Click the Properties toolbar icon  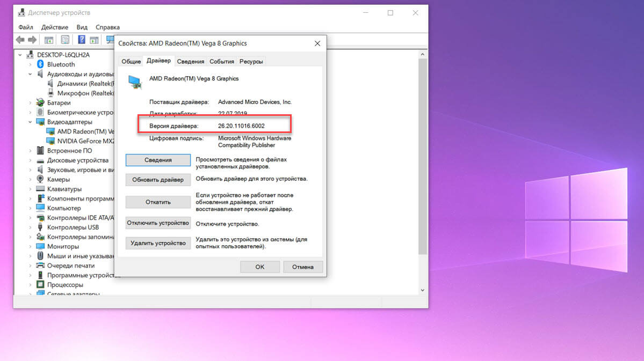tap(65, 40)
